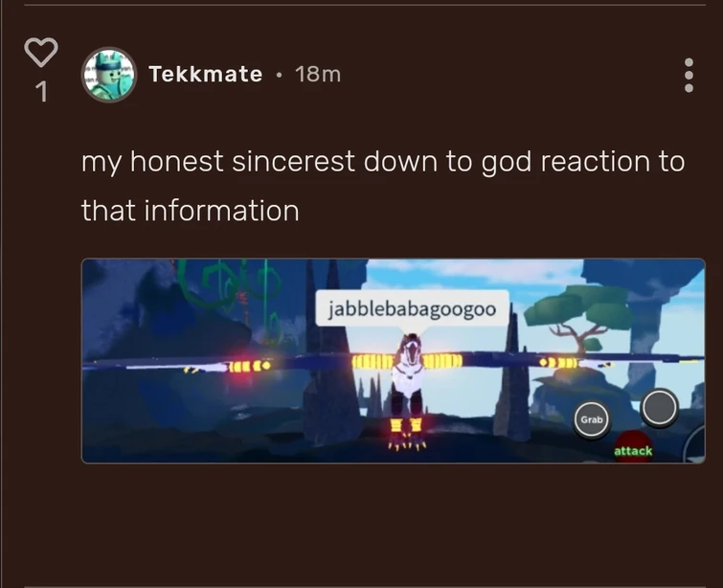Tap the partial round control at image edge

(x=694, y=443)
